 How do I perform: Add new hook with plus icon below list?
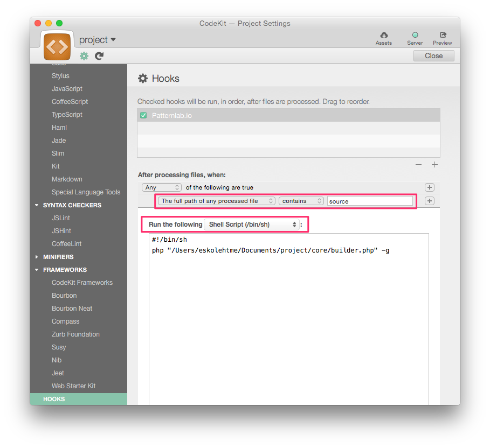click(434, 165)
